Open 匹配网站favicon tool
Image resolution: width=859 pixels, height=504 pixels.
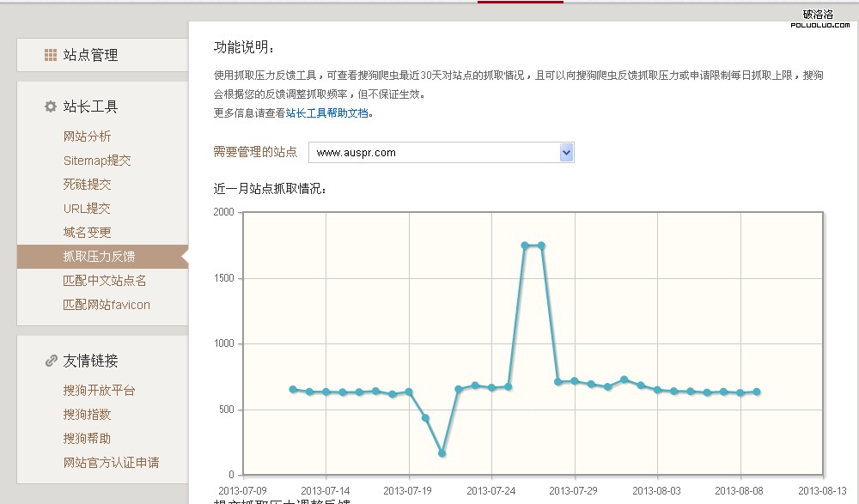[x=107, y=305]
